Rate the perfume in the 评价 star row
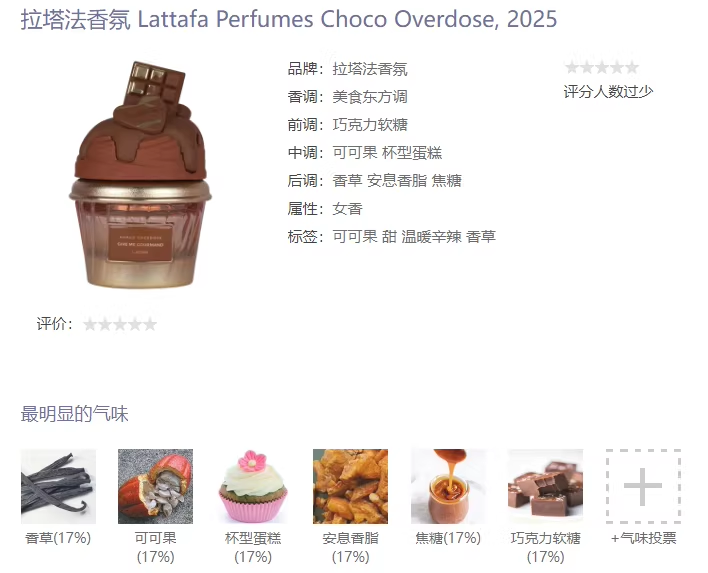 click(x=120, y=324)
